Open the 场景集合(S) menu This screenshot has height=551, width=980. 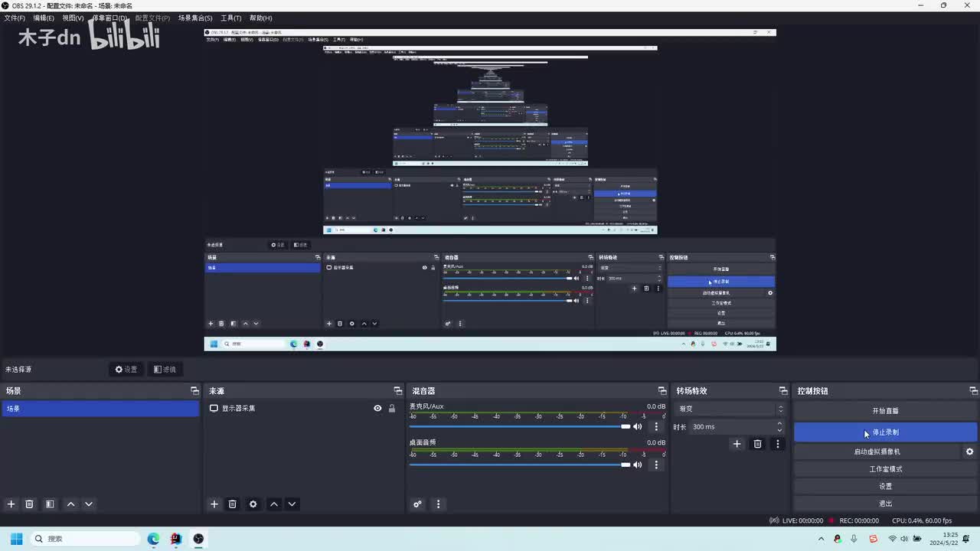click(195, 18)
